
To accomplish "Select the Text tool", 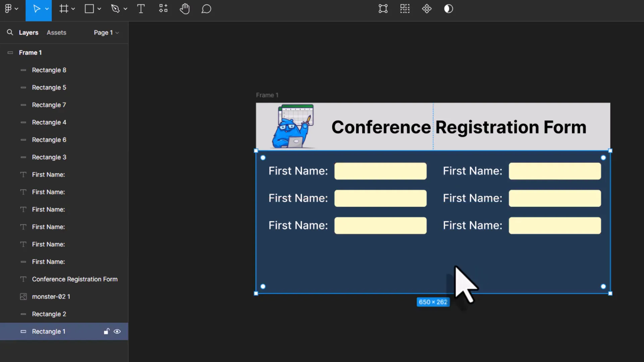I will [x=141, y=9].
